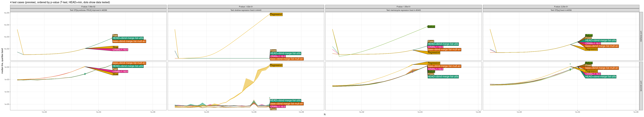Click 'CRAN=1.16.0' in the #5463 seconds panel
The width and height of the screenshot is (644, 117).
(435, 69)
